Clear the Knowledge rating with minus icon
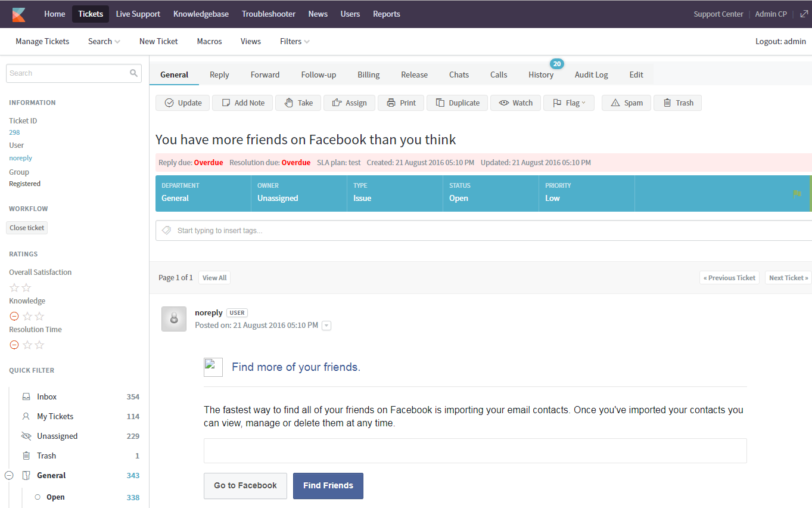 pos(14,316)
